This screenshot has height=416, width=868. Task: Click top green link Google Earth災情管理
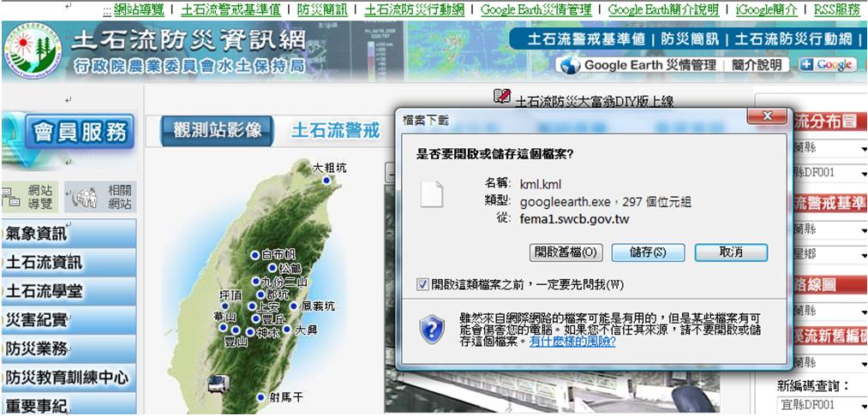(x=536, y=9)
